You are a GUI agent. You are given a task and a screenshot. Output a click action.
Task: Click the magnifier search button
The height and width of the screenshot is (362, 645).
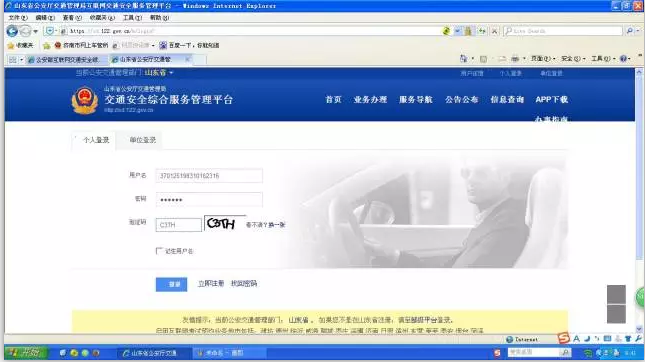click(630, 31)
